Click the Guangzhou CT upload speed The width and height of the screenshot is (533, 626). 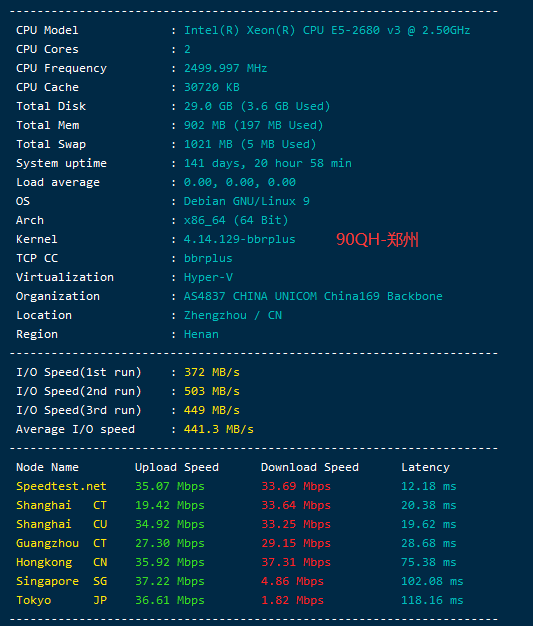[x=170, y=543]
